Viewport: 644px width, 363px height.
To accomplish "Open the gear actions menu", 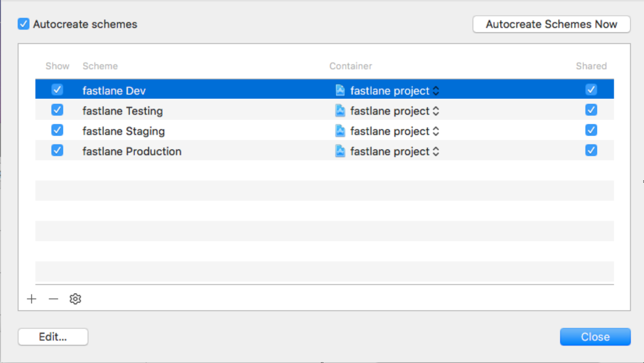I will (x=75, y=299).
